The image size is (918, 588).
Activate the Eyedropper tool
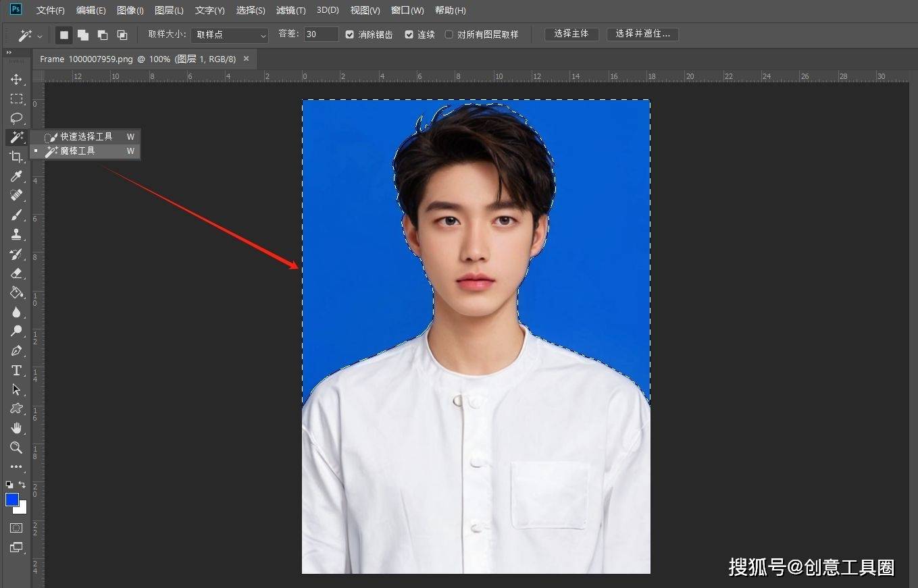pyautogui.click(x=16, y=177)
